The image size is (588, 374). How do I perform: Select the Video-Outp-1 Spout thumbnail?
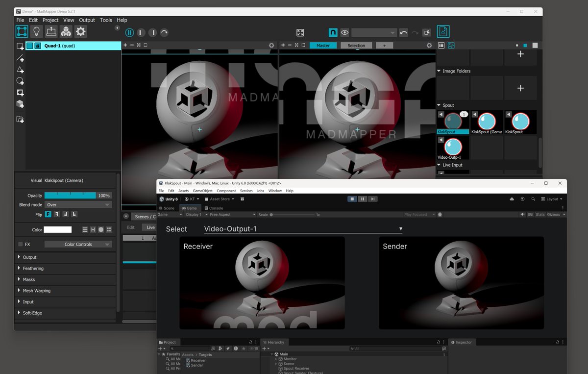click(x=453, y=148)
